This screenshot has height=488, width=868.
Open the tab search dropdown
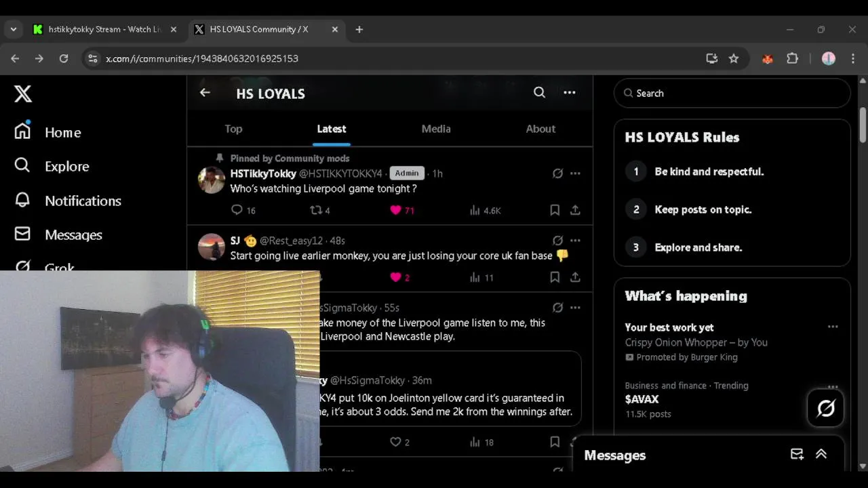click(13, 29)
